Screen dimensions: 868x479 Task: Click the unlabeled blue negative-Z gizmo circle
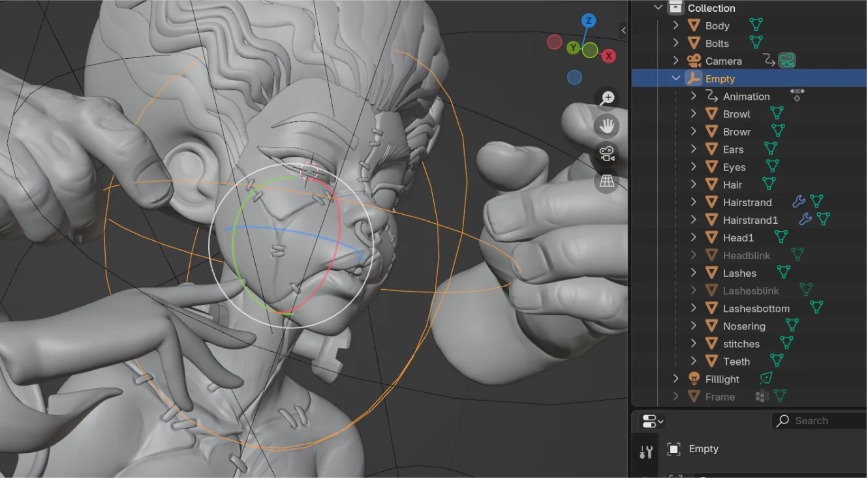574,78
